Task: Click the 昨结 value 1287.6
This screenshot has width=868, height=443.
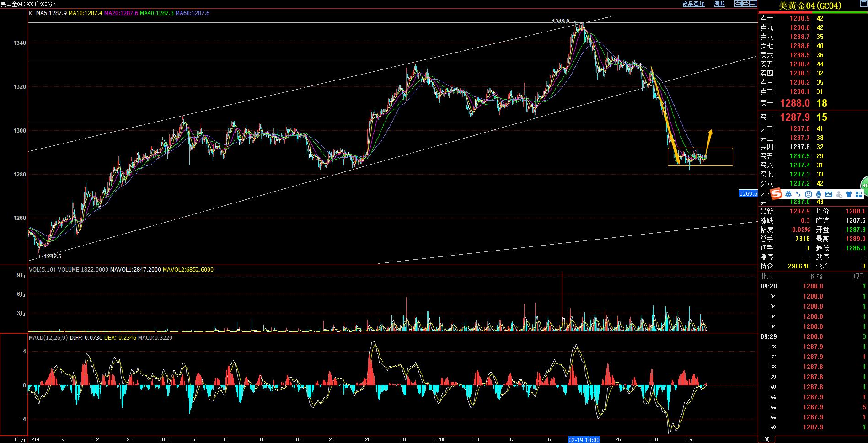Action: pos(856,221)
